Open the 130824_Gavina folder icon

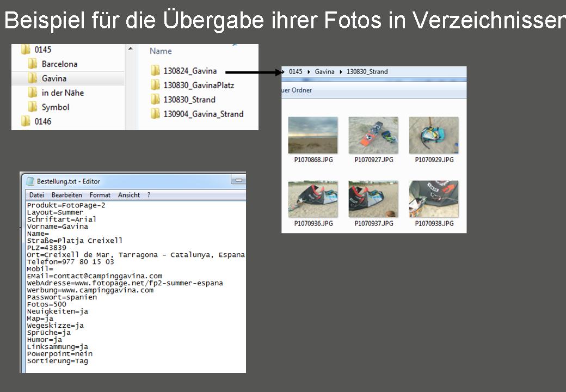tap(155, 71)
